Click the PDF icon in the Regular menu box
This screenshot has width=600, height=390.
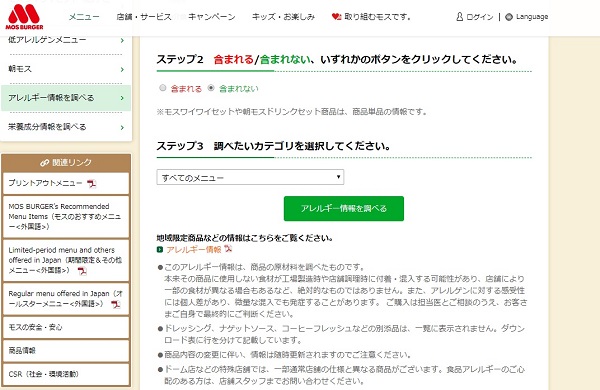click(x=115, y=304)
